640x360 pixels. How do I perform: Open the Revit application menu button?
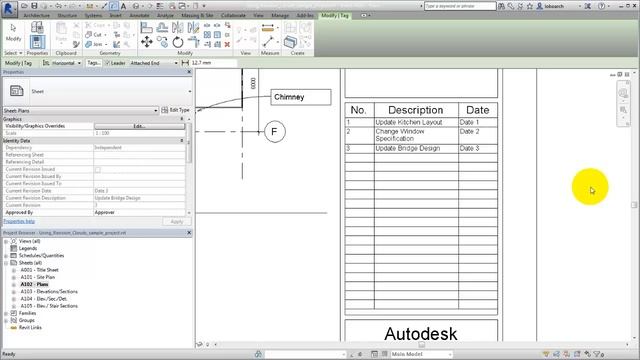pyautogui.click(x=9, y=9)
